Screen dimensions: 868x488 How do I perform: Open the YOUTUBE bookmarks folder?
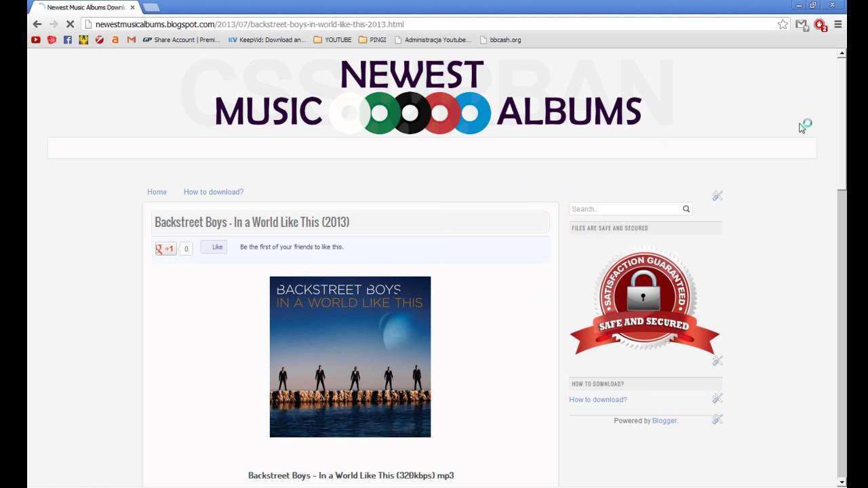coord(333,40)
